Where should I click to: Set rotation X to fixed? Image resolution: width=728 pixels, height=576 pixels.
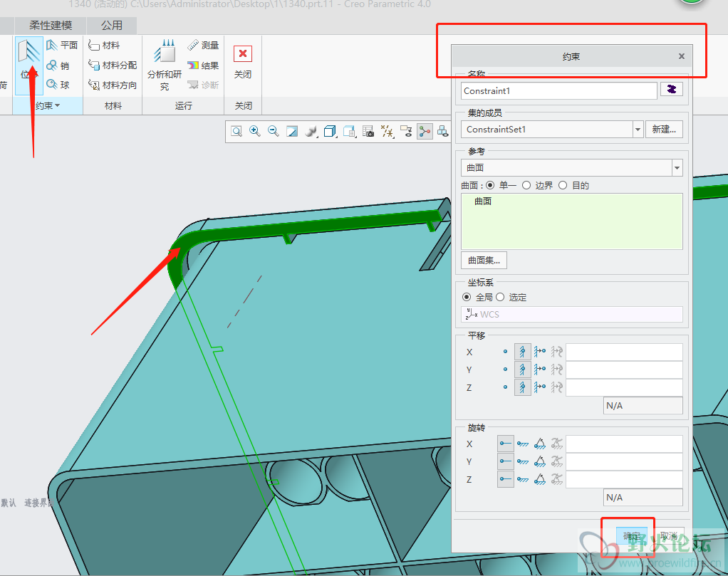(x=522, y=444)
